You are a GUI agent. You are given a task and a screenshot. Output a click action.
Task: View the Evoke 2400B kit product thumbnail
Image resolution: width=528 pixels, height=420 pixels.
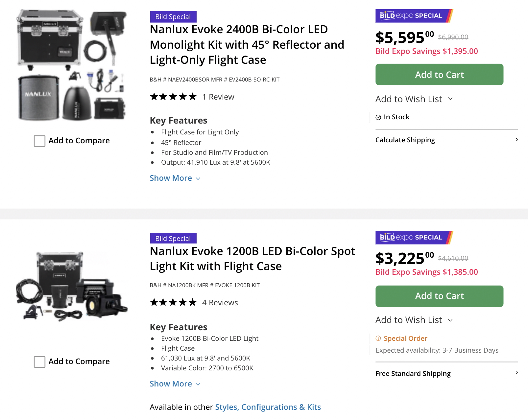click(x=72, y=65)
